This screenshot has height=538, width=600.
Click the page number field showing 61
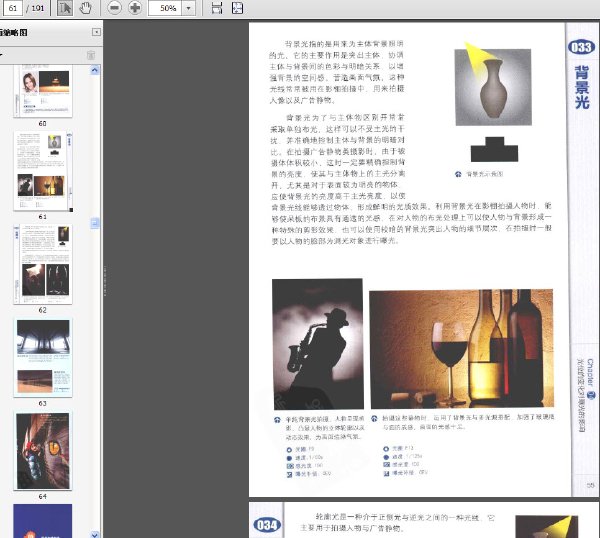12,8
